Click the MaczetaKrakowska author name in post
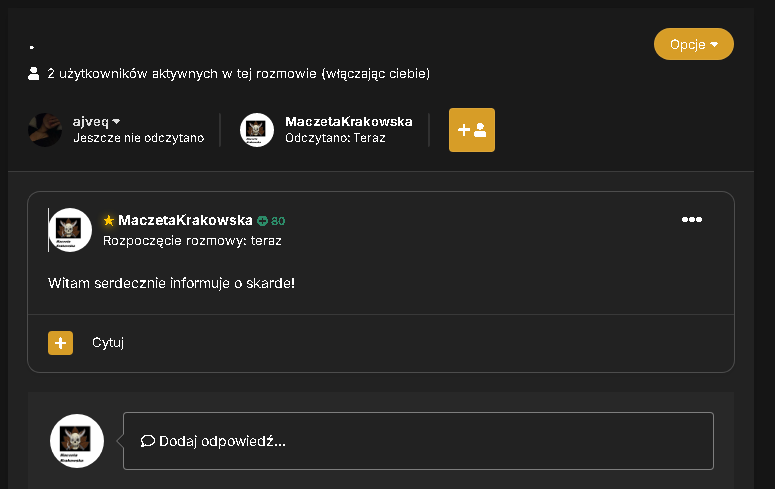775x489 pixels. pos(185,220)
